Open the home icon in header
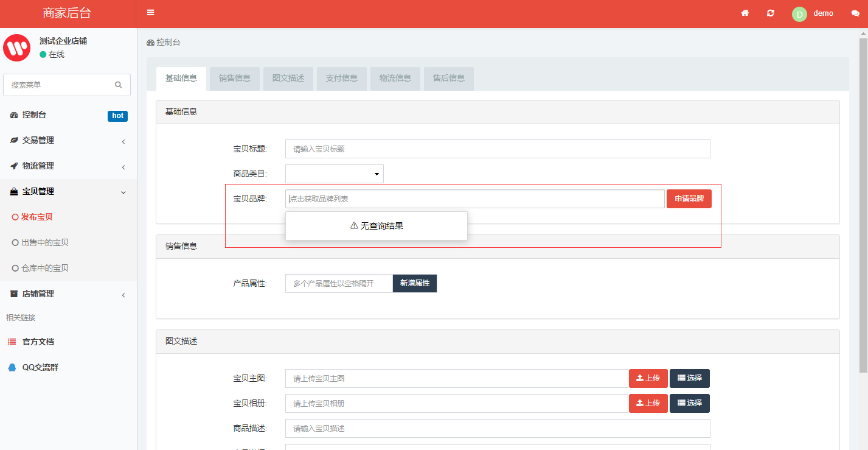868x450 pixels. 745,13
